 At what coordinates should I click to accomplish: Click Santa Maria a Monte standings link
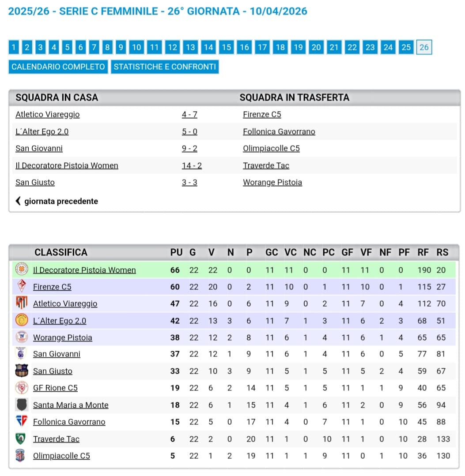[x=71, y=405]
